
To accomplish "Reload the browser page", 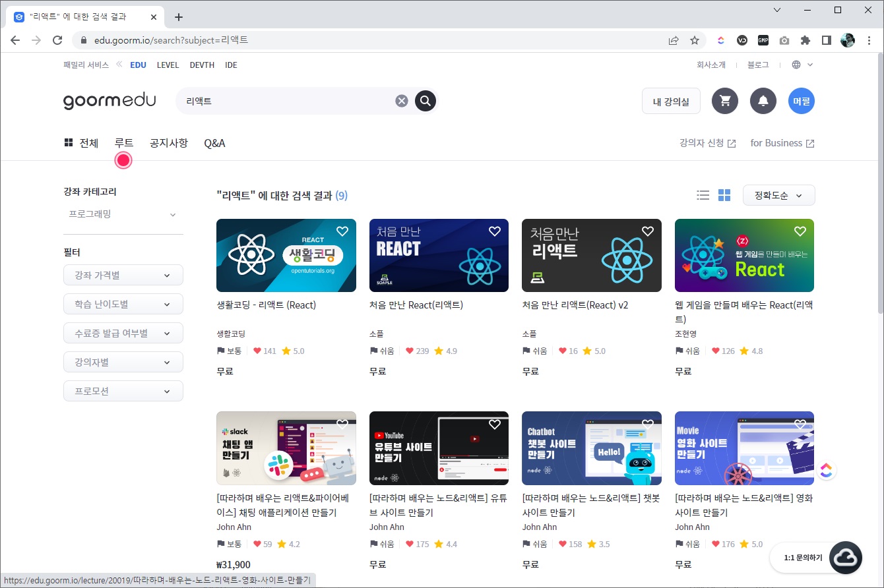I will coord(57,40).
